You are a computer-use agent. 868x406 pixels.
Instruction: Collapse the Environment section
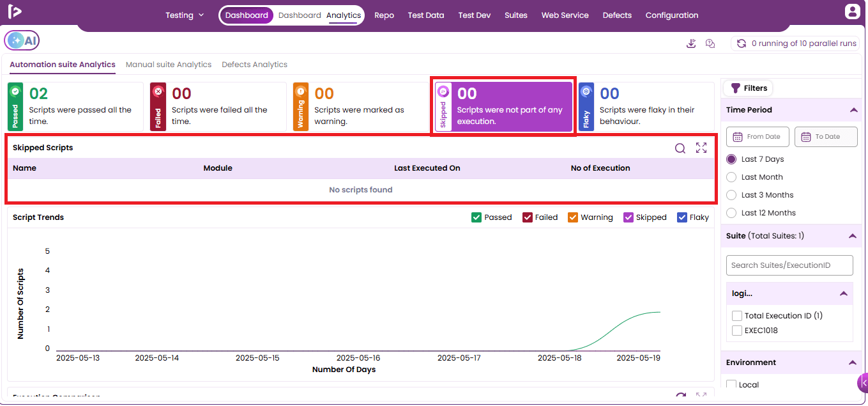(853, 363)
